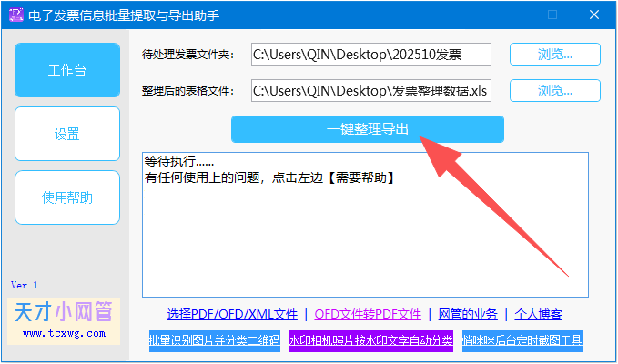Open 批量识别图片并分类二维码 tool

pos(215,340)
